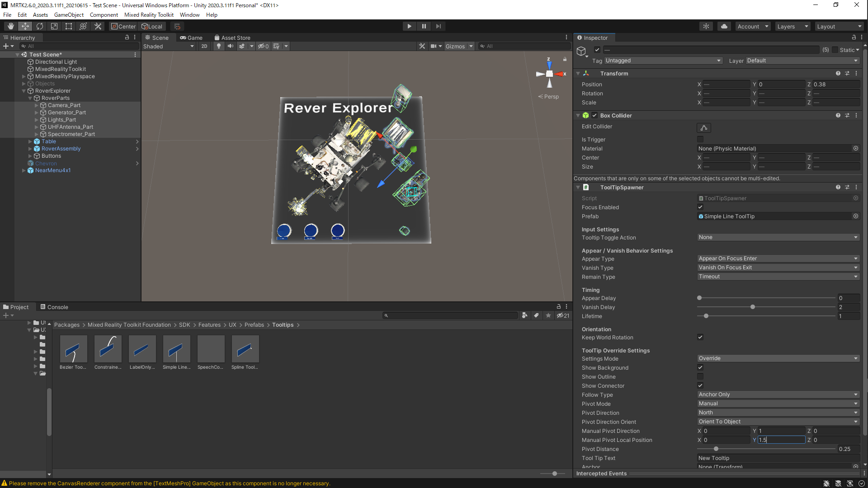This screenshot has width=868, height=488.
Task: Open cloud services icon
Action: (x=724, y=26)
